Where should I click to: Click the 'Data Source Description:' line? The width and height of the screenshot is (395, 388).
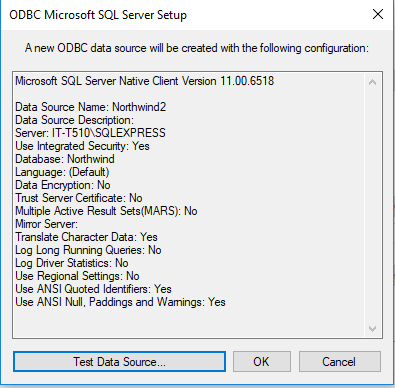pyautogui.click(x=74, y=120)
